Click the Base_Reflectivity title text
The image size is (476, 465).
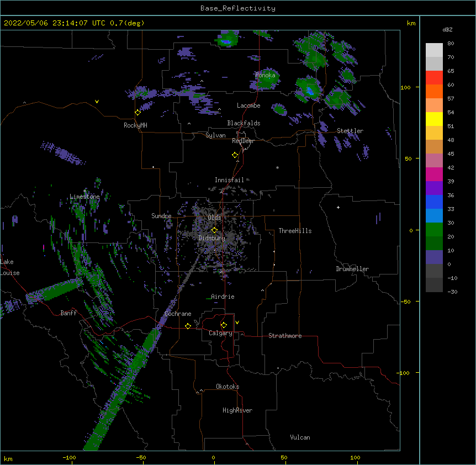pos(238,8)
